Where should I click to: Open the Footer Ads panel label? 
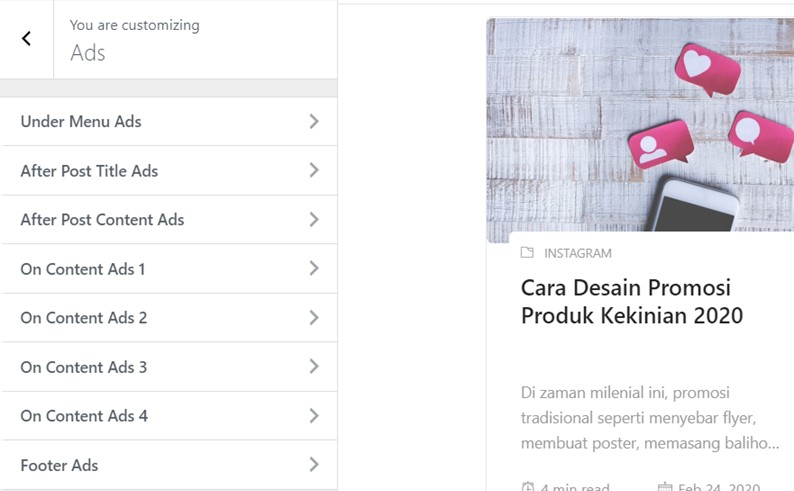coord(59,465)
